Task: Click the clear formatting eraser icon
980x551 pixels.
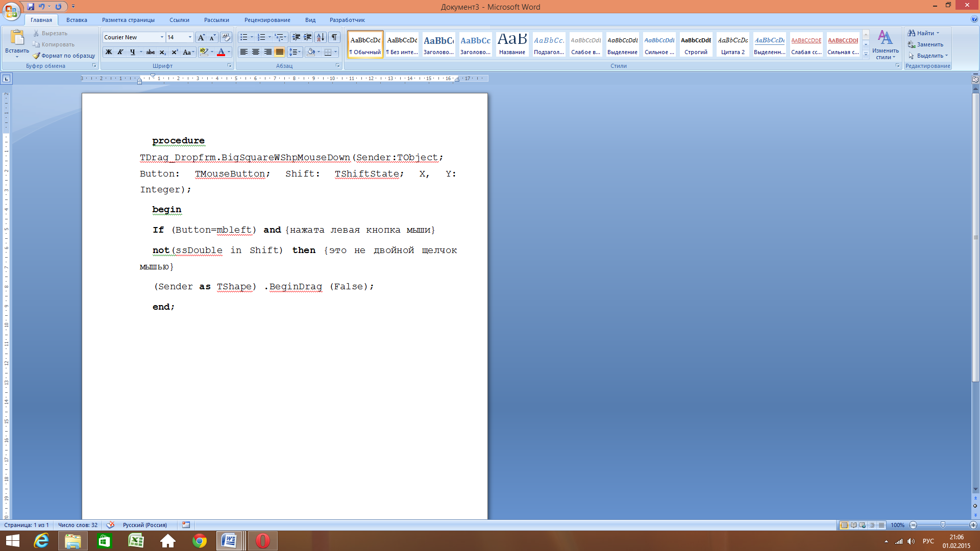Action: (x=226, y=37)
